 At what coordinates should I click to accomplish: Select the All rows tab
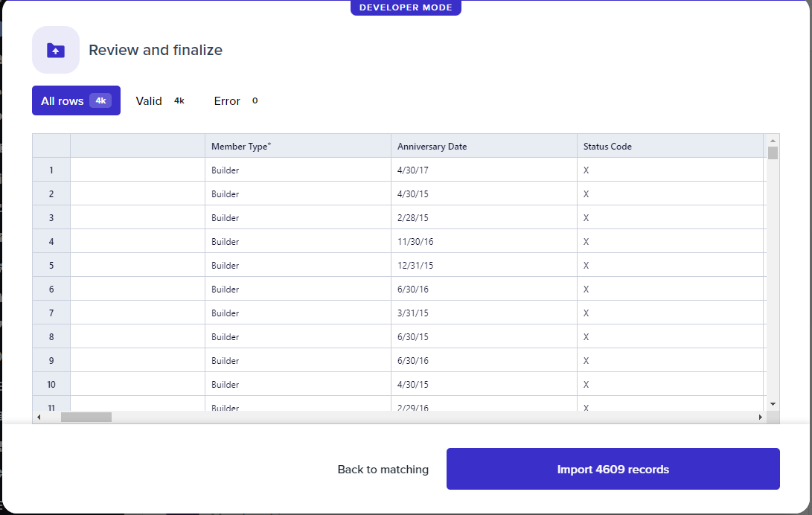pyautogui.click(x=76, y=100)
